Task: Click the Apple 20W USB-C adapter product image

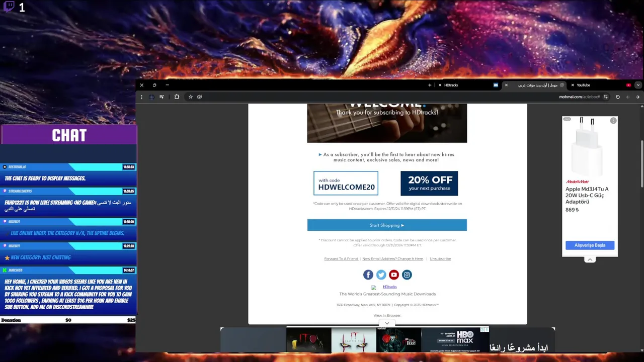Action: click(x=588, y=147)
